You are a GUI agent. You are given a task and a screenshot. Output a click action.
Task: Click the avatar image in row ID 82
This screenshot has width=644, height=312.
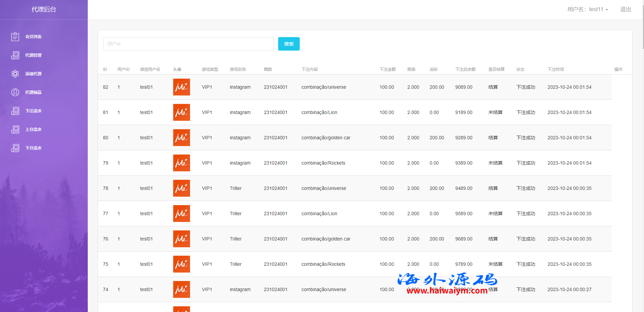pos(181,87)
